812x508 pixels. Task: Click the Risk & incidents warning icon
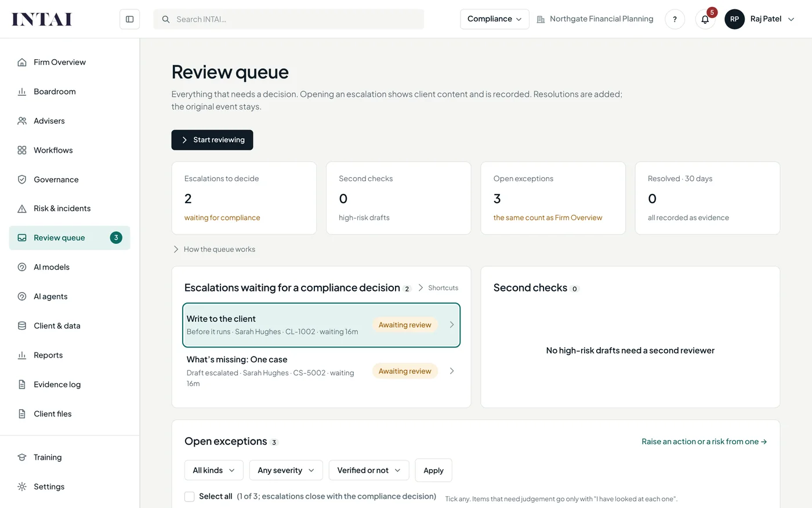pyautogui.click(x=22, y=208)
